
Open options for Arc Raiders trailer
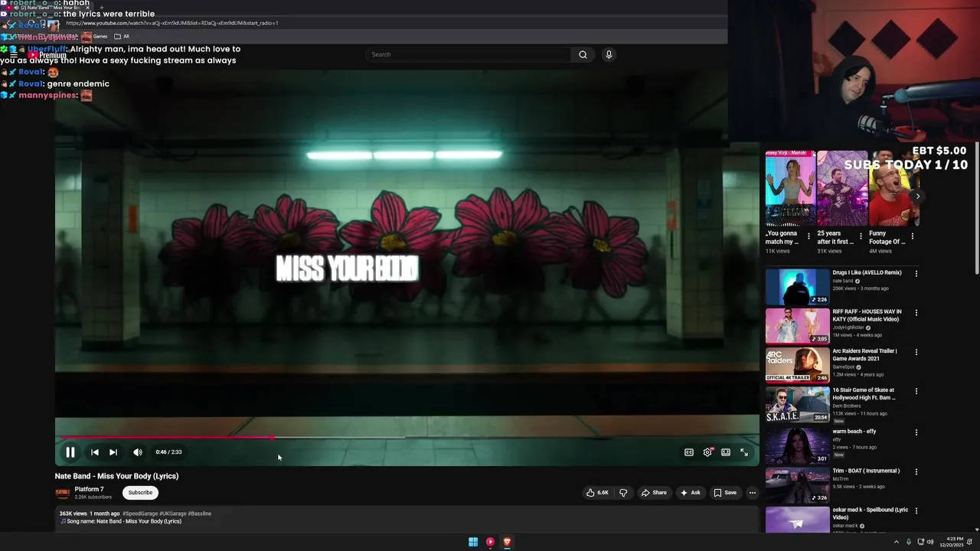pyautogui.click(x=916, y=352)
